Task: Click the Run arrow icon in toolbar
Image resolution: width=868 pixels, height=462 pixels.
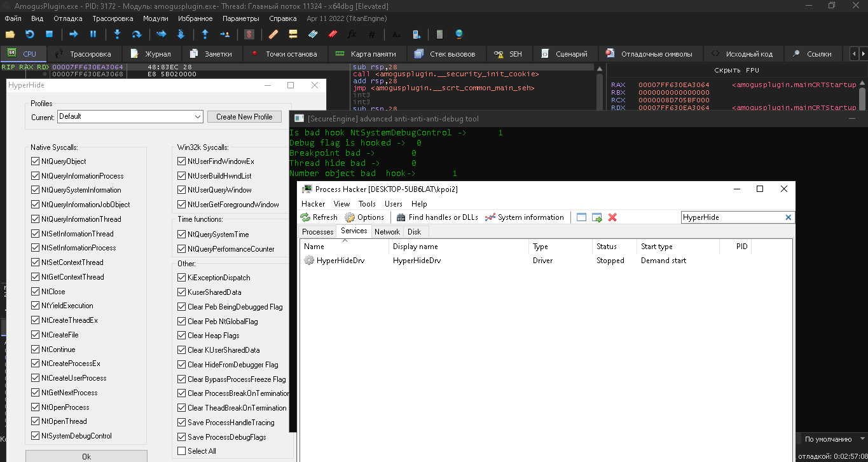Action: pos(74,34)
